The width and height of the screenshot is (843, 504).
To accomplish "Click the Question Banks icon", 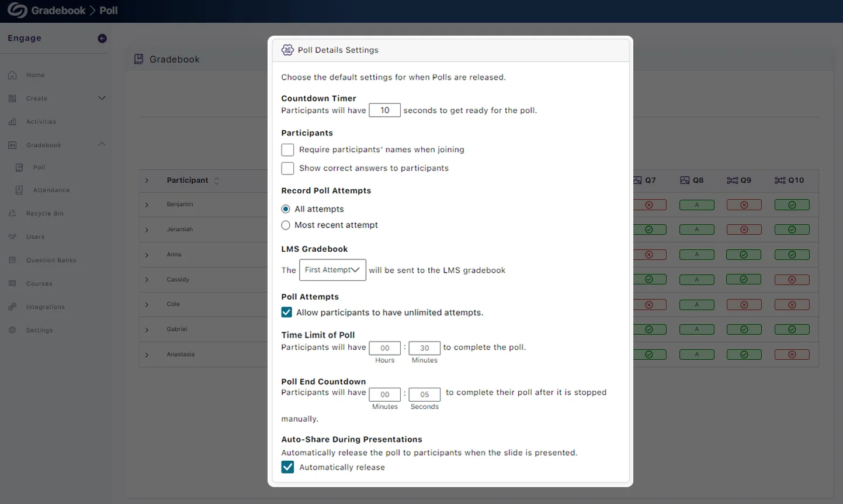I will click(x=12, y=260).
